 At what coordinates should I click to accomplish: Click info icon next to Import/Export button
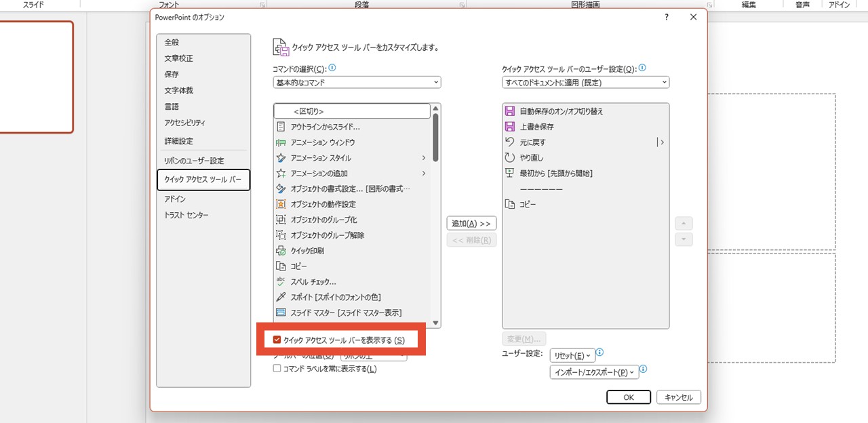pyautogui.click(x=643, y=369)
